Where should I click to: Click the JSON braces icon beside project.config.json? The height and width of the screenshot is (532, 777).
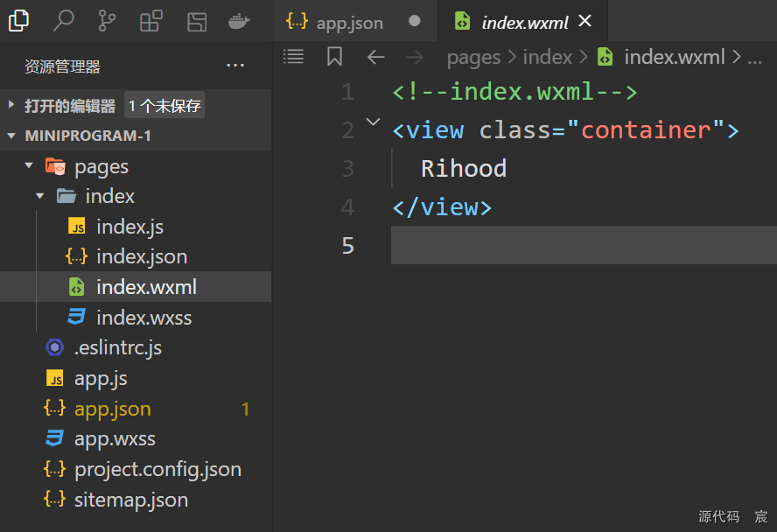tap(54, 469)
